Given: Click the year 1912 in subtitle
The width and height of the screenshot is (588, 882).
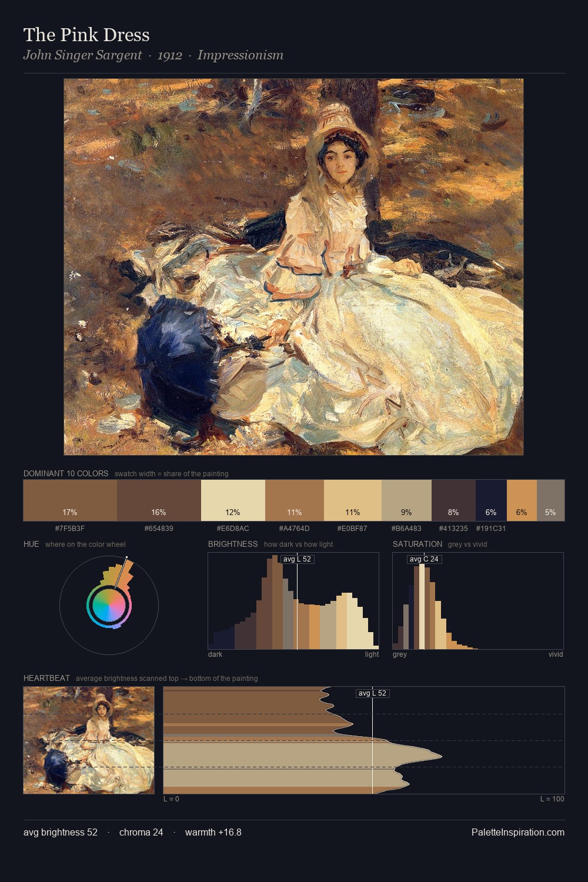Looking at the screenshot, I should 169,55.
